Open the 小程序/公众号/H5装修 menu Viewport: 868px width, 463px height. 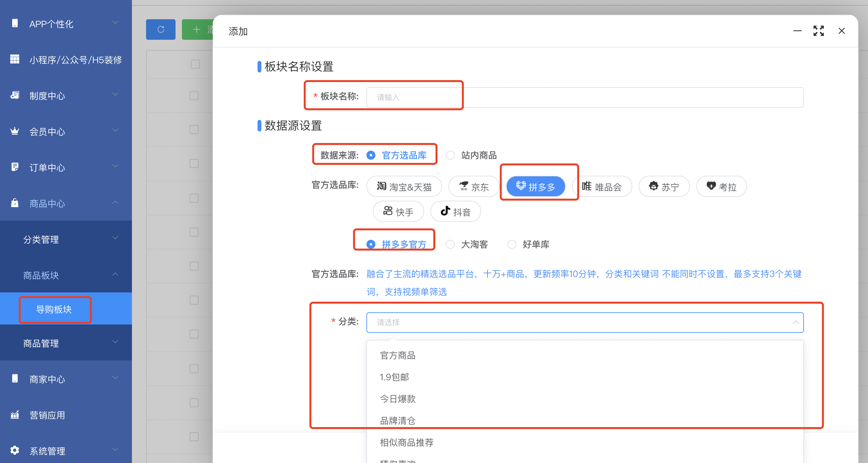[x=66, y=60]
